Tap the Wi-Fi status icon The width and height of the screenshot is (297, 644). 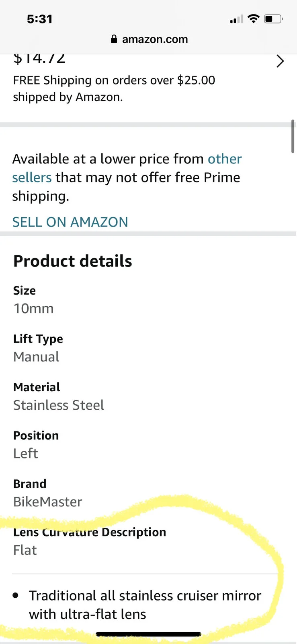point(254,19)
